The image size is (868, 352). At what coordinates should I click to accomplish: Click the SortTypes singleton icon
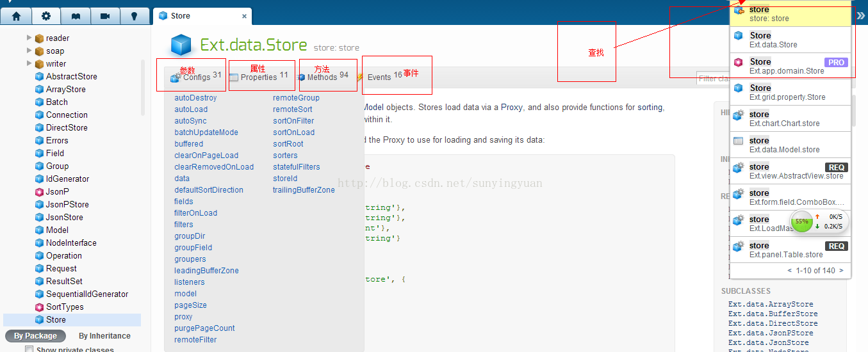(39, 307)
